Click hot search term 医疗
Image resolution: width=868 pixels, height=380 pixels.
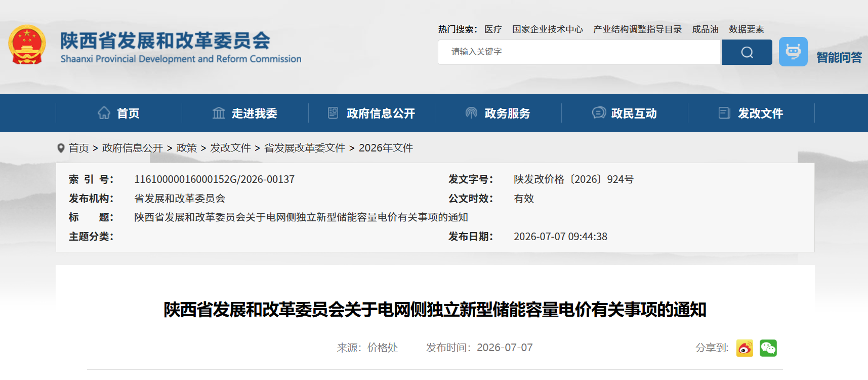(493, 29)
